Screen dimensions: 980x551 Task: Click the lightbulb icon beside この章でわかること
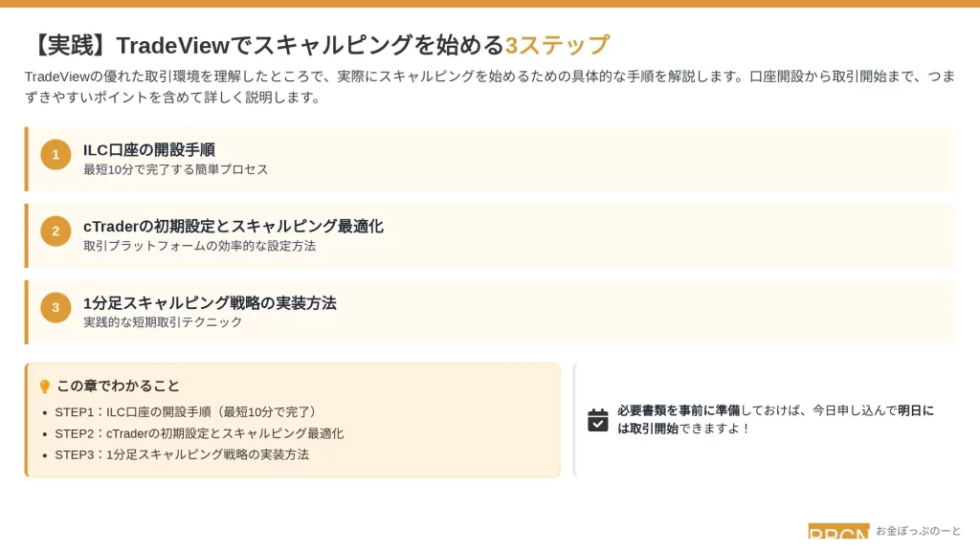44,386
